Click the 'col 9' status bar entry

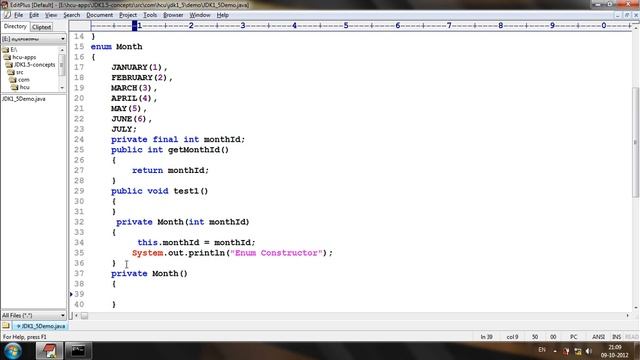click(512, 337)
